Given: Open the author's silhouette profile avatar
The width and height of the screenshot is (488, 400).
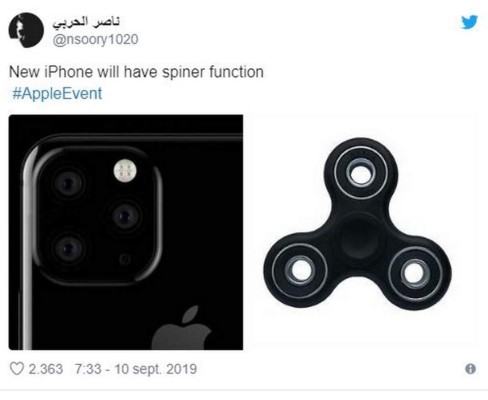Looking at the screenshot, I should 26,30.
